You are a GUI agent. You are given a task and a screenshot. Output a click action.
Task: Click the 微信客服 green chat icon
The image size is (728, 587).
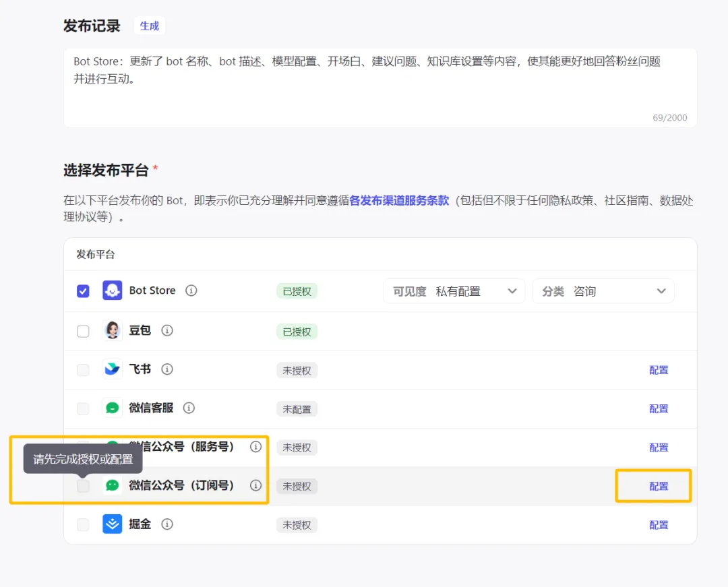click(x=112, y=408)
